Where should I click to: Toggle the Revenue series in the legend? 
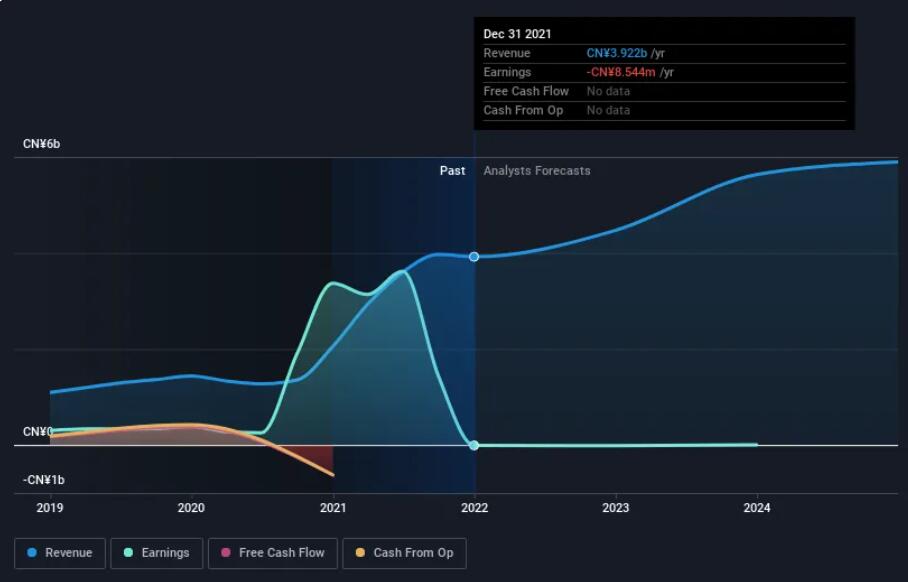pos(60,553)
